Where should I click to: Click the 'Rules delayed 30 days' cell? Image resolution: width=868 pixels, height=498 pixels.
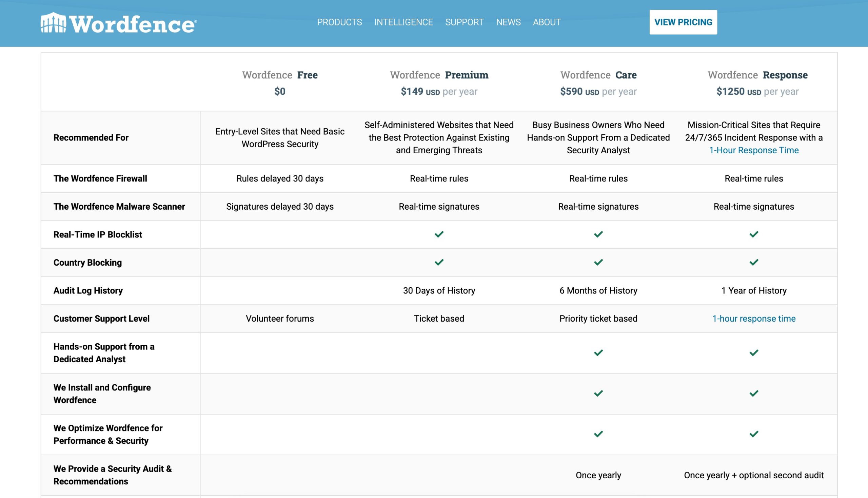(x=280, y=178)
